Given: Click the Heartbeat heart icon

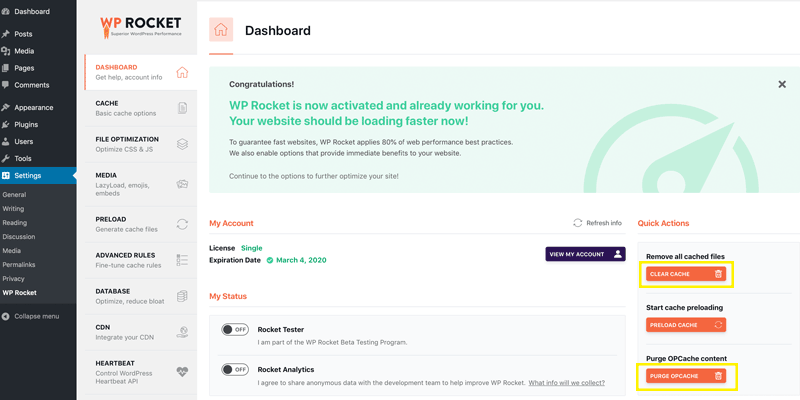Looking at the screenshot, I should click(182, 370).
